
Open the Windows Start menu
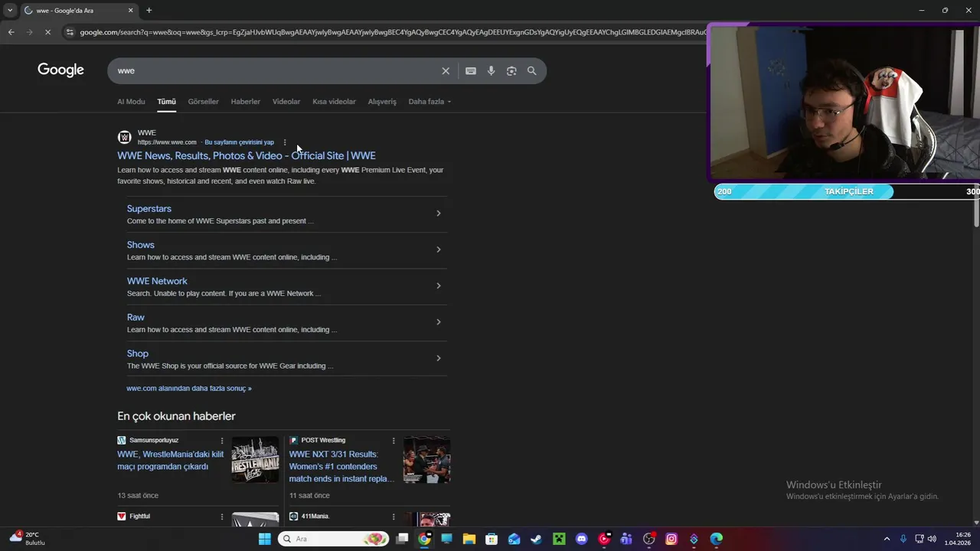coord(264,539)
